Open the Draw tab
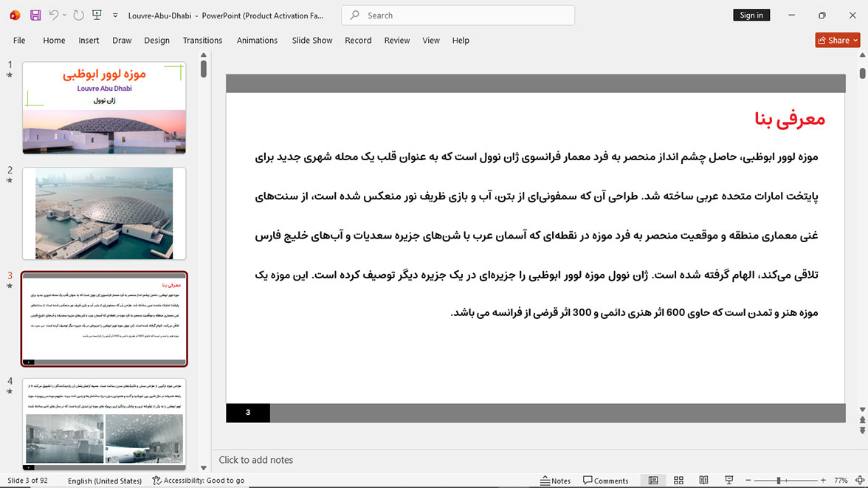Screen dimensions: 868x488 tap(122, 41)
